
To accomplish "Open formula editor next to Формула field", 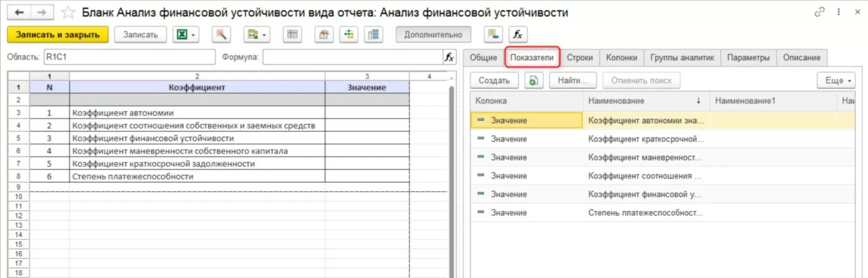I will (x=449, y=57).
